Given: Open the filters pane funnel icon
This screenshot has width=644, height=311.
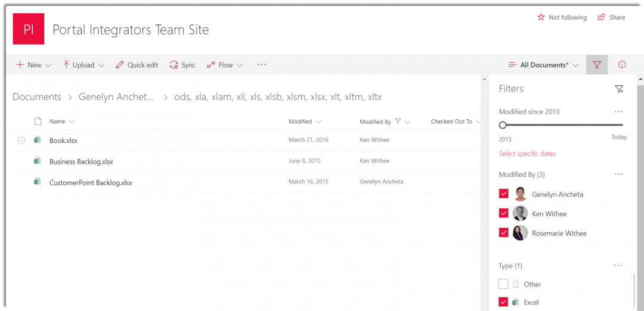Looking at the screenshot, I should [x=597, y=65].
